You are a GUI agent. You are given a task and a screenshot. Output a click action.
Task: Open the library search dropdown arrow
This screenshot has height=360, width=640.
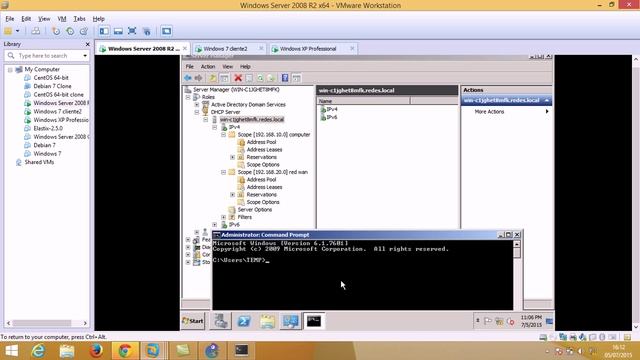[85, 56]
